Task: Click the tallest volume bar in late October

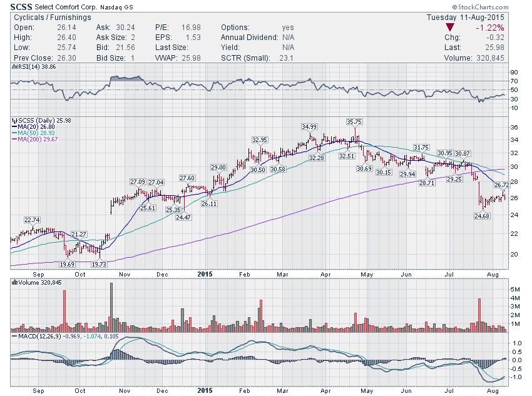Action: (111, 307)
